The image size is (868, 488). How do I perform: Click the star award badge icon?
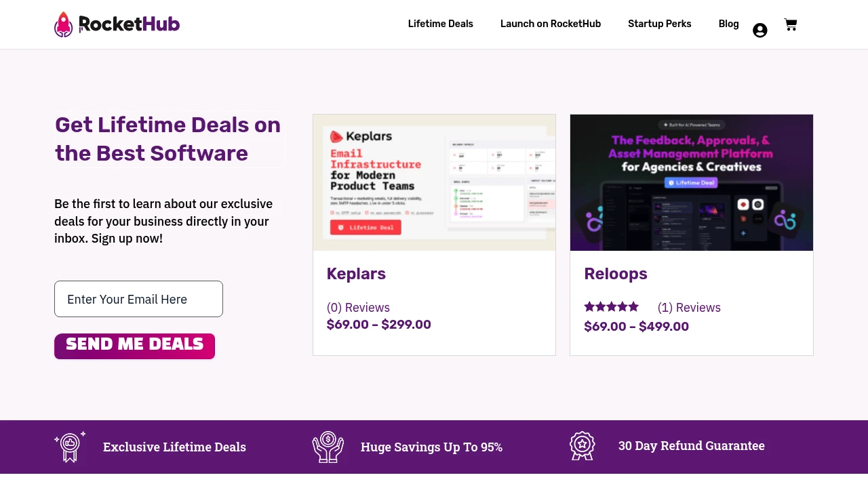tap(583, 446)
